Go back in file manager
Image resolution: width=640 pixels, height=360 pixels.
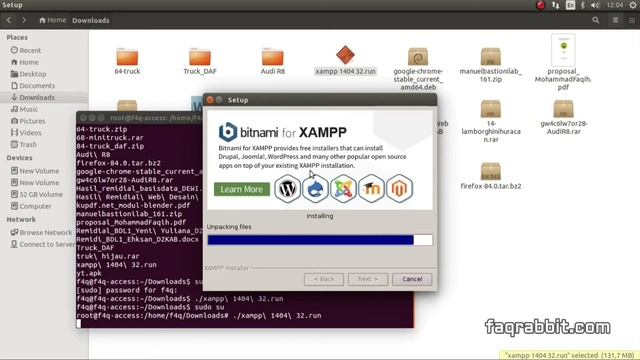pyautogui.click(x=9, y=20)
